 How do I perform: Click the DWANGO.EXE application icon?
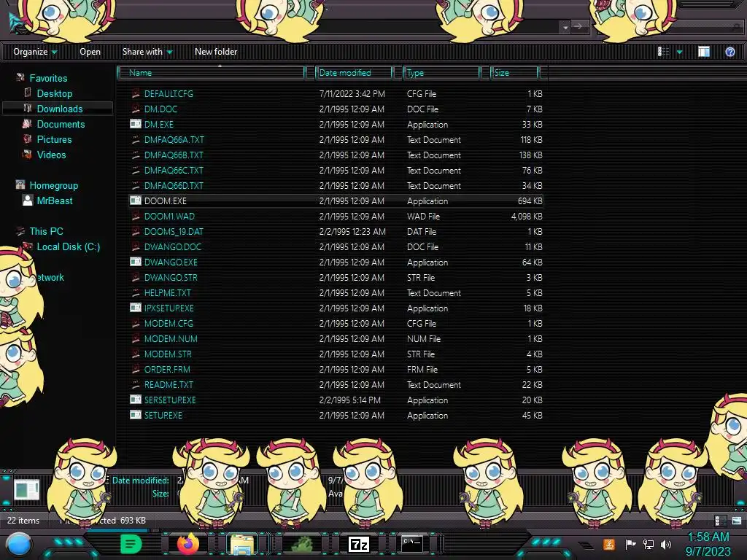(x=135, y=262)
